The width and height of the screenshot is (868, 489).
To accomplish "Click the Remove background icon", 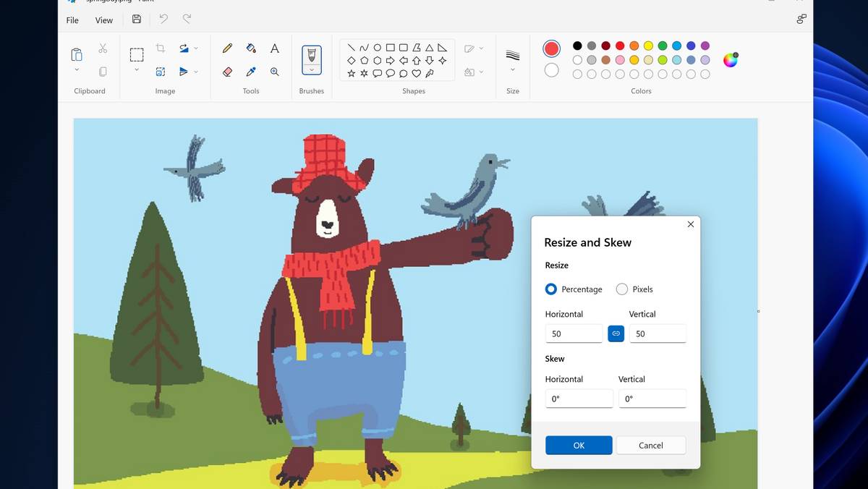I will (161, 72).
